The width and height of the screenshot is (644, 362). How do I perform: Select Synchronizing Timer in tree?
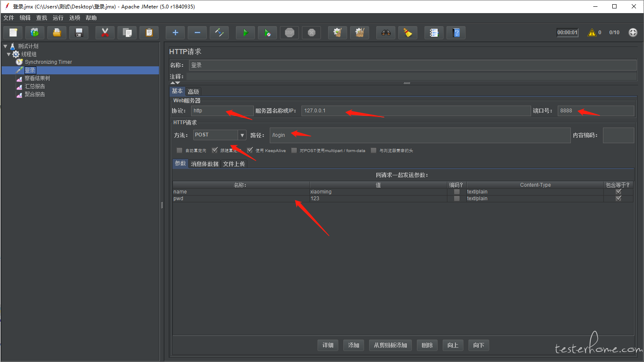click(x=48, y=62)
